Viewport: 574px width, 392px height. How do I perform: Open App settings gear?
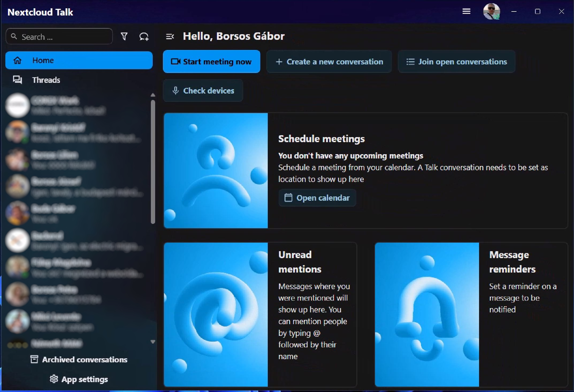(79, 379)
